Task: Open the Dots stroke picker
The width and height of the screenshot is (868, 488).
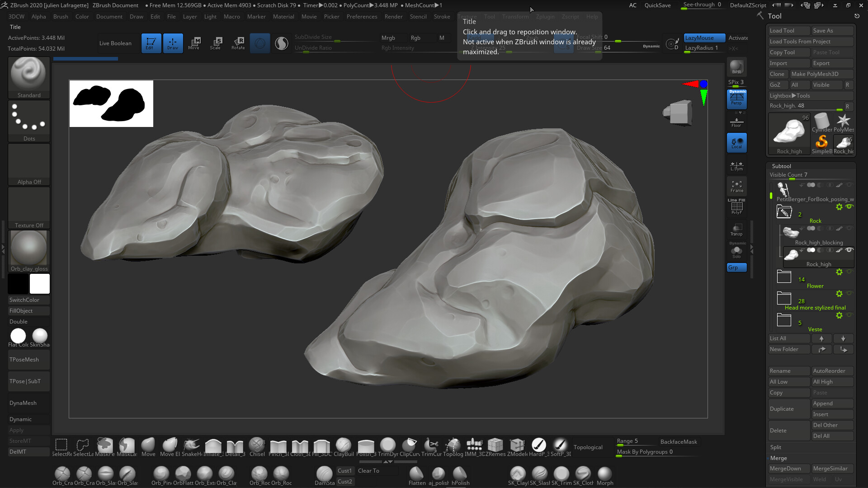Action: 29,121
